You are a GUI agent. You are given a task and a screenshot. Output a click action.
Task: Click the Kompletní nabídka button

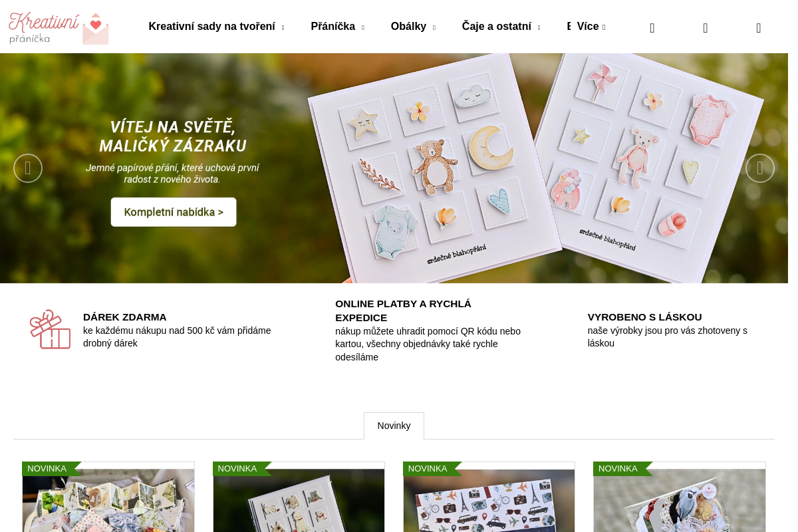174,212
